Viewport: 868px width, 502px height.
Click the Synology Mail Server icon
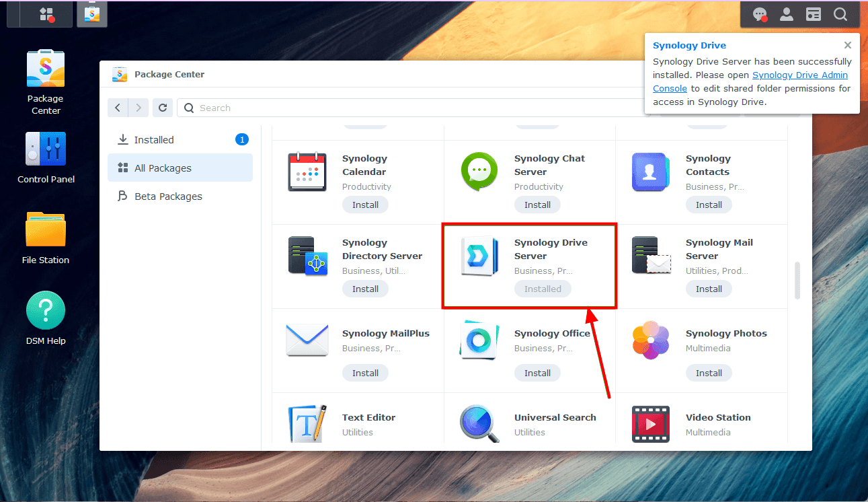pyautogui.click(x=651, y=256)
